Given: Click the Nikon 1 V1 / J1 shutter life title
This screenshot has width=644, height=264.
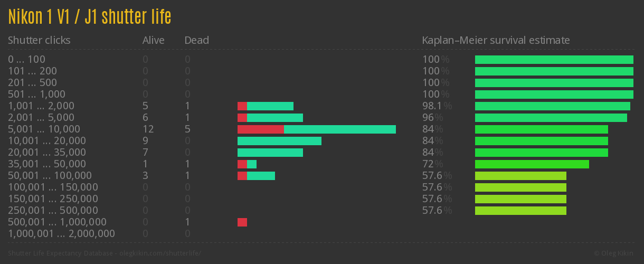Looking at the screenshot, I should click(x=90, y=17).
